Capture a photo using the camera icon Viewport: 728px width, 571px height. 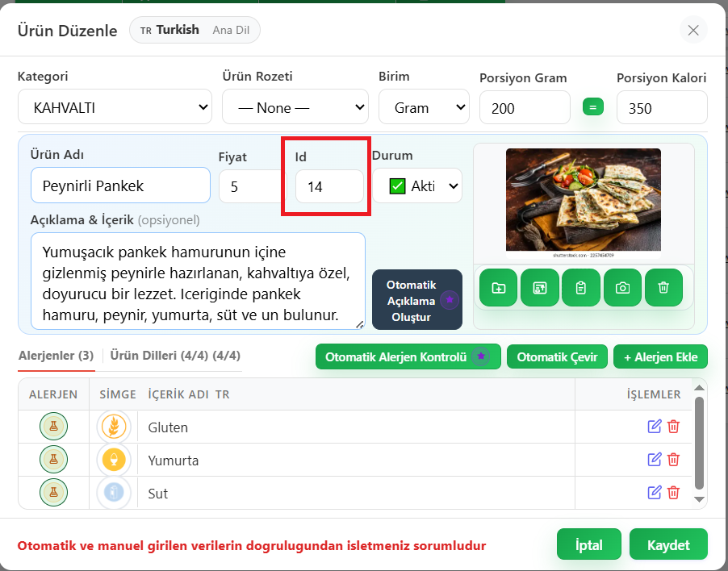point(622,287)
